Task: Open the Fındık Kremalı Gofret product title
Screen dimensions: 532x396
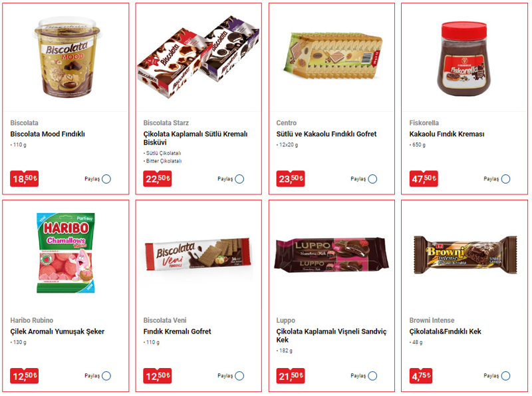Action: pos(177,331)
